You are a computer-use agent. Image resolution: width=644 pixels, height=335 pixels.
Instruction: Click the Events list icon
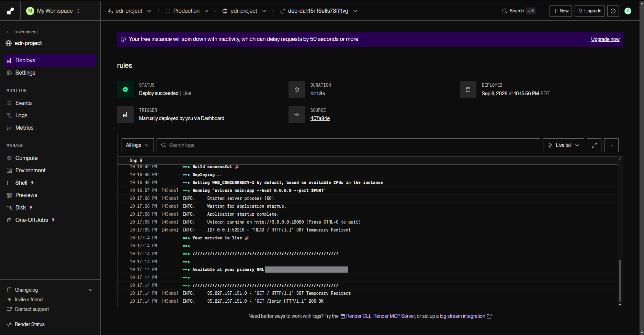(x=9, y=103)
